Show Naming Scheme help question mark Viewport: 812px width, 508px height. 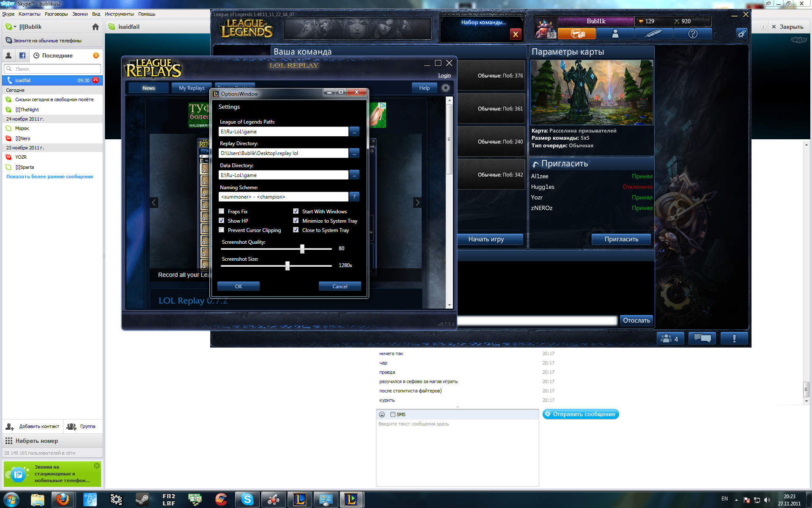354,197
